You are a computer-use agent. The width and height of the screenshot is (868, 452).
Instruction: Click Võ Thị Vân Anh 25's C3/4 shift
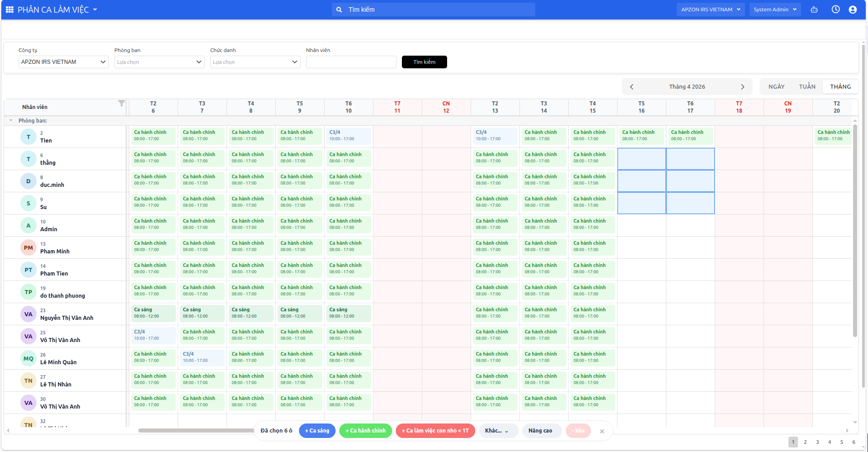coord(153,335)
